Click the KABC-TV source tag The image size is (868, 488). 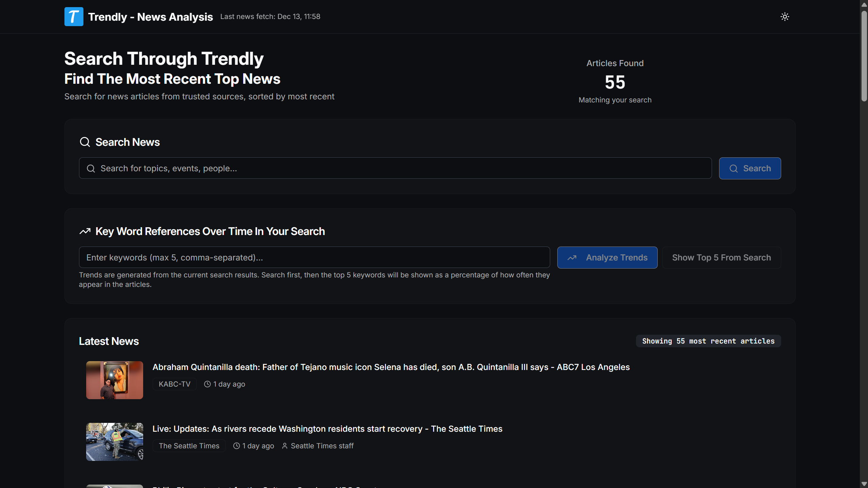[174, 384]
